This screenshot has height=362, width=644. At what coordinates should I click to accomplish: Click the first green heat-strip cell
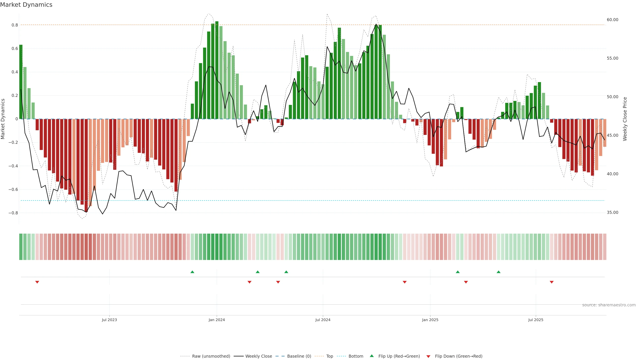coord(21,247)
